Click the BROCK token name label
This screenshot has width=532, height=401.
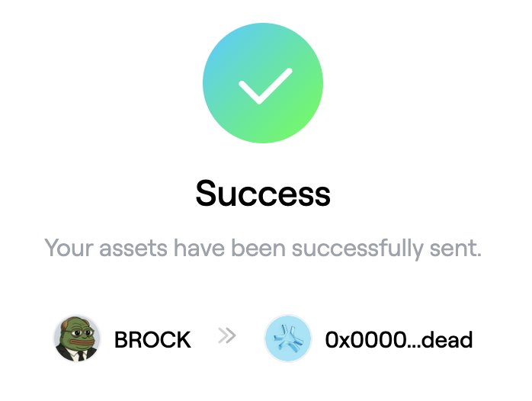tap(152, 339)
